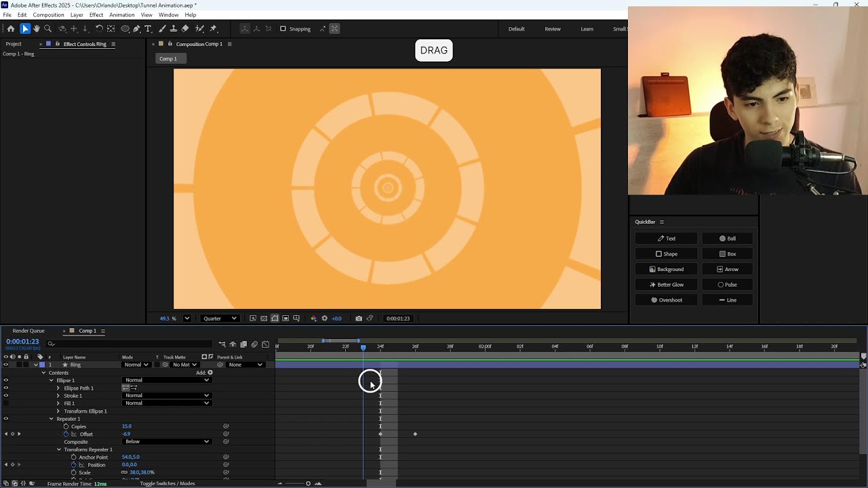Click the snapshot camera icon in viewer
This screenshot has width=868, height=488.
click(x=359, y=319)
